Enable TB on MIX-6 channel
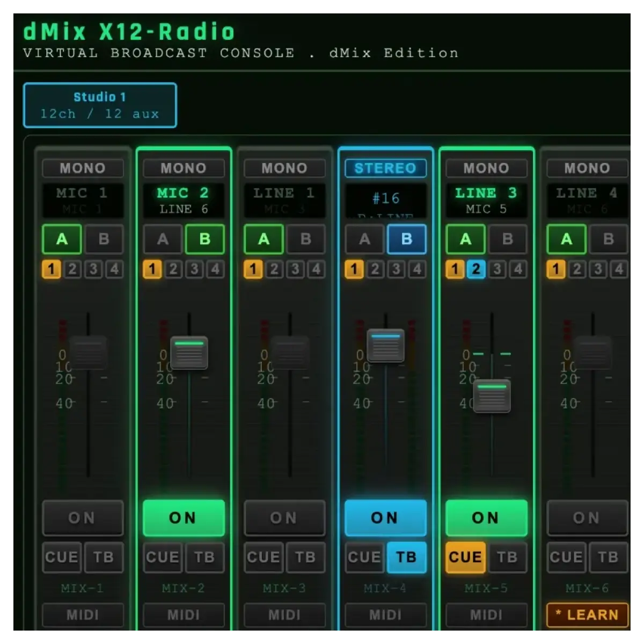Image resolution: width=644 pixels, height=644 pixels. tap(608, 558)
